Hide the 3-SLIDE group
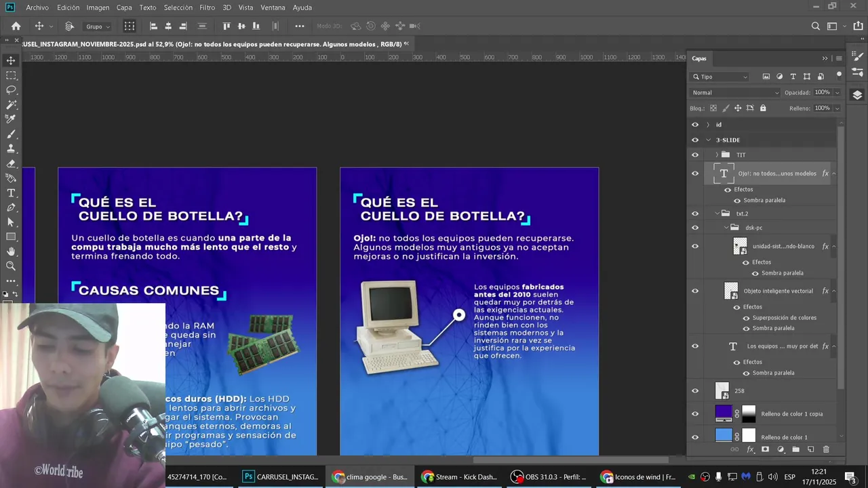 point(694,140)
